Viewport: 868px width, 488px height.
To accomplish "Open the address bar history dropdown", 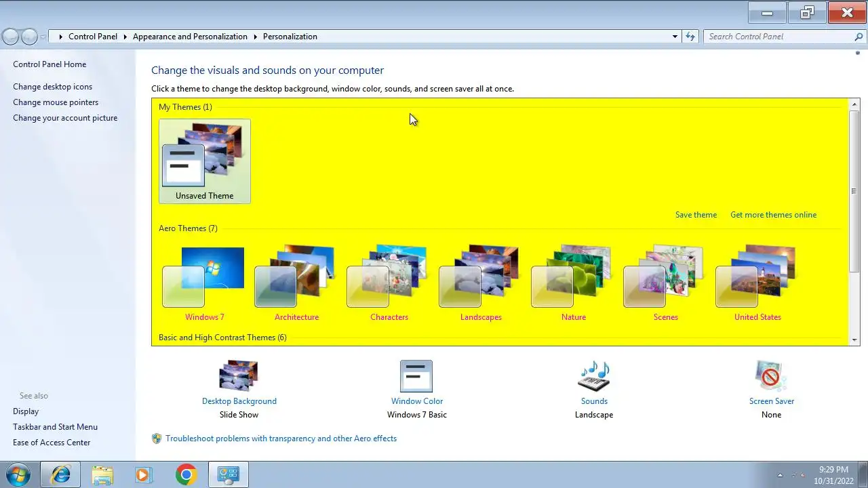I will point(675,37).
